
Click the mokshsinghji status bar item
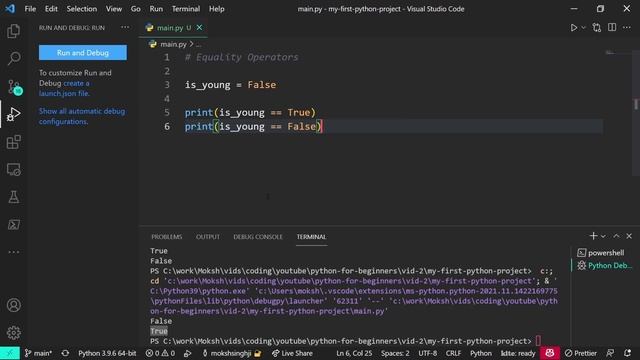231,353
